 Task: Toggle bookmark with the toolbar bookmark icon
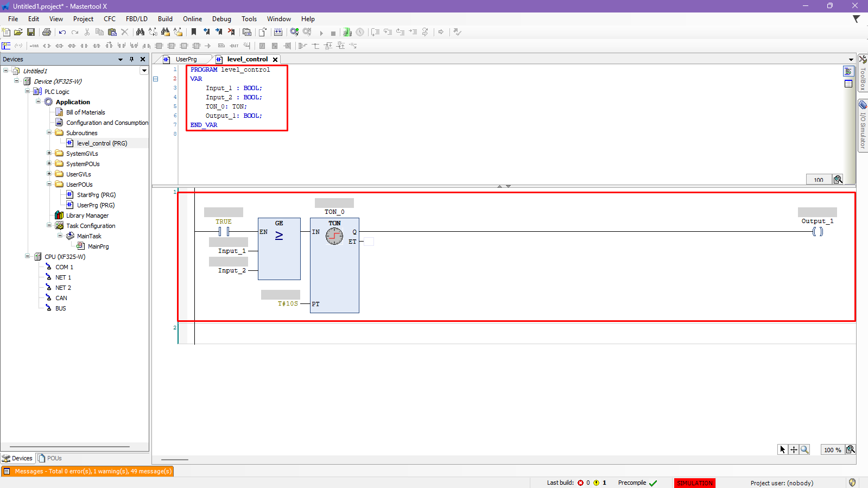(x=194, y=33)
